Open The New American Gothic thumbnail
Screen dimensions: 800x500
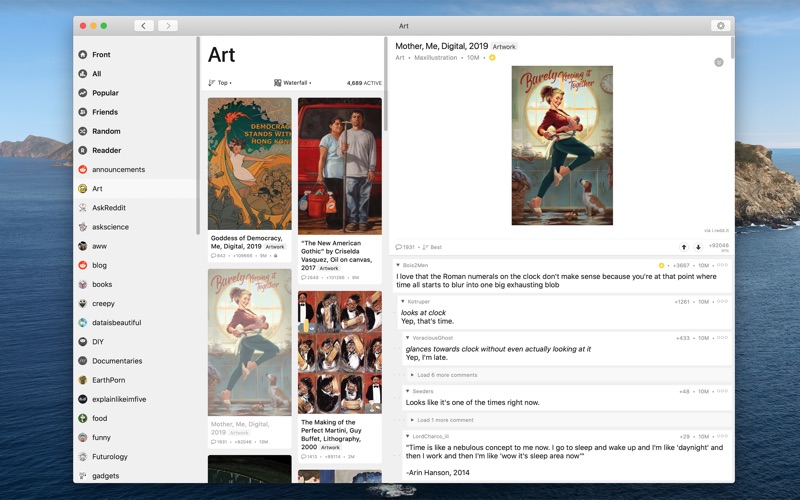pyautogui.click(x=340, y=166)
